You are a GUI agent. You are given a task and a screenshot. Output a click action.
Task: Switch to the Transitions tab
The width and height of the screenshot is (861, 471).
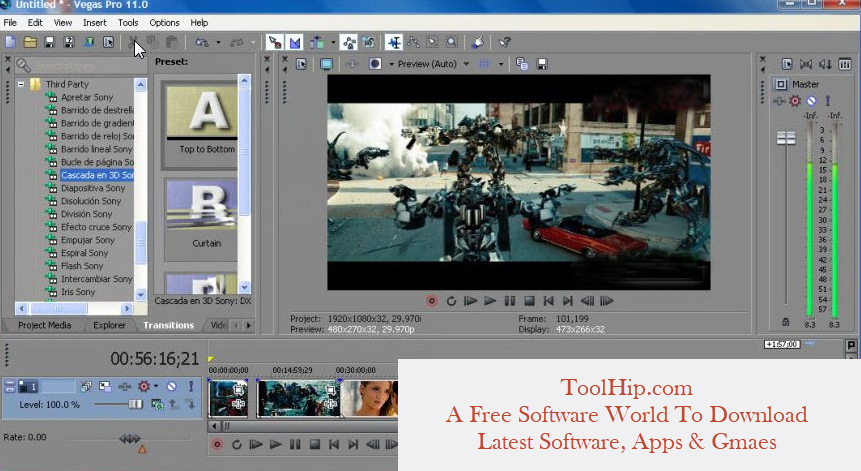[x=169, y=325]
